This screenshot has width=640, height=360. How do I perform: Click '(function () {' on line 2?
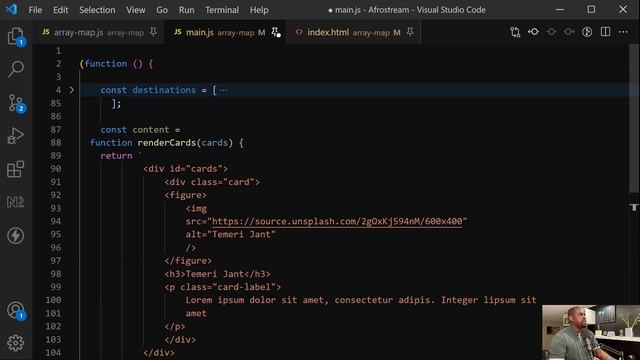click(116, 64)
